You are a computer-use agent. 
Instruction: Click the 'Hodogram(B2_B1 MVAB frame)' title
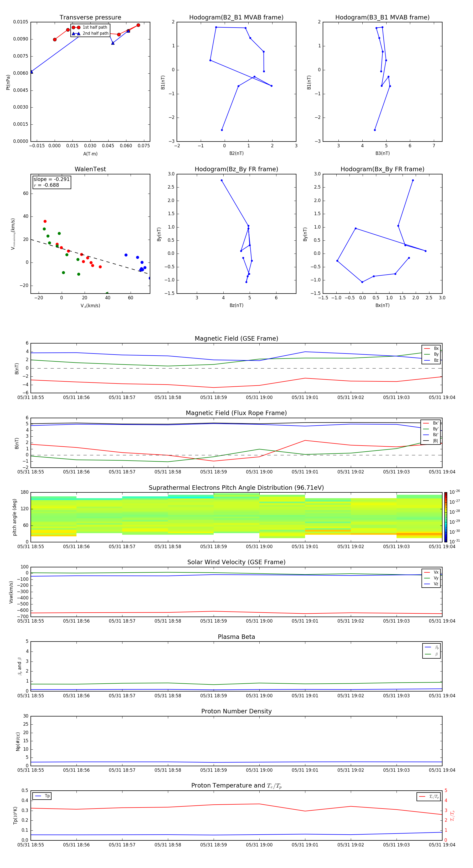(x=236, y=18)
